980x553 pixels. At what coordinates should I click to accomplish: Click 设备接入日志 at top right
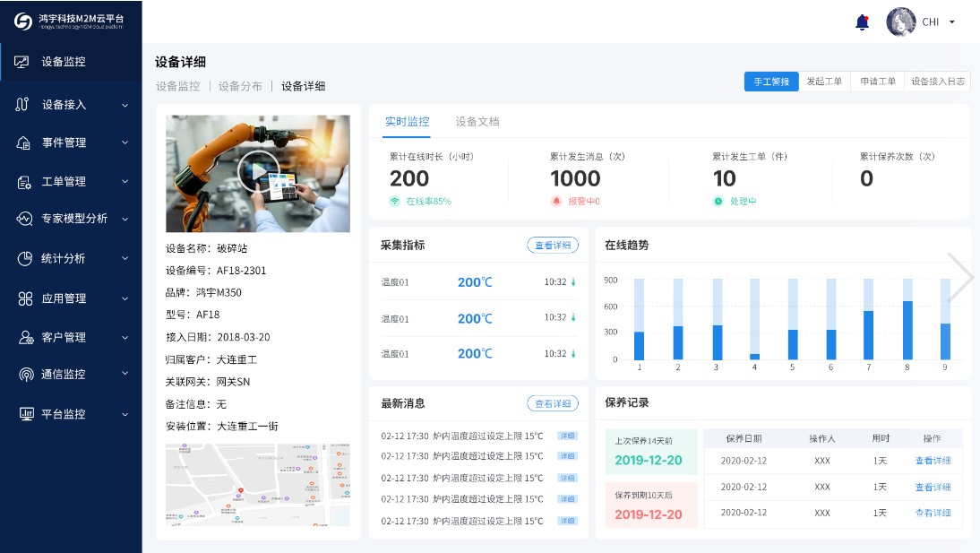[936, 81]
